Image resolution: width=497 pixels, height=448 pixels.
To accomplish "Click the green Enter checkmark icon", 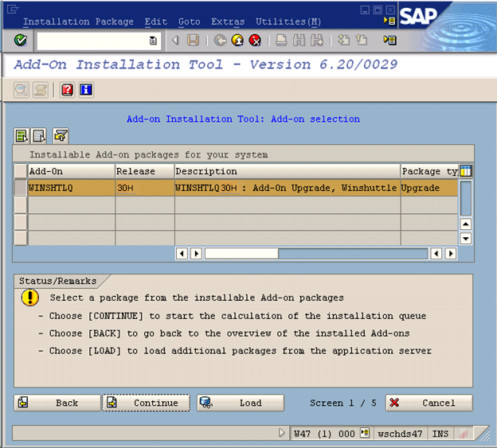I will tap(21, 41).
